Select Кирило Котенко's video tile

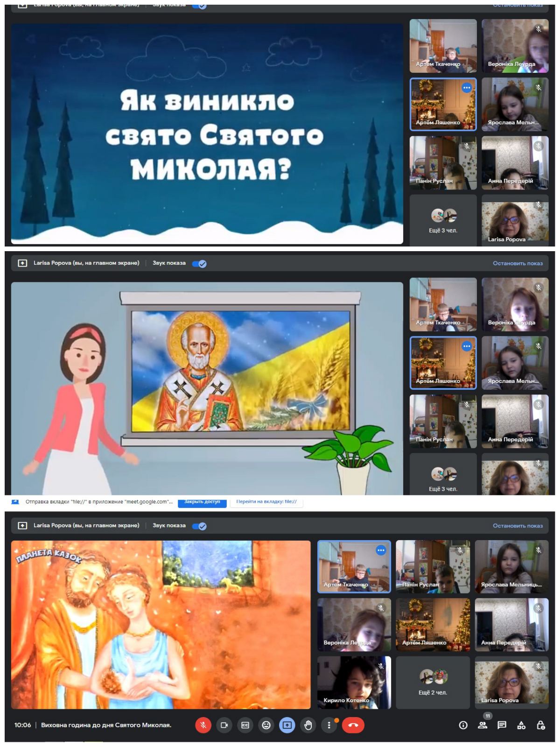point(354,682)
